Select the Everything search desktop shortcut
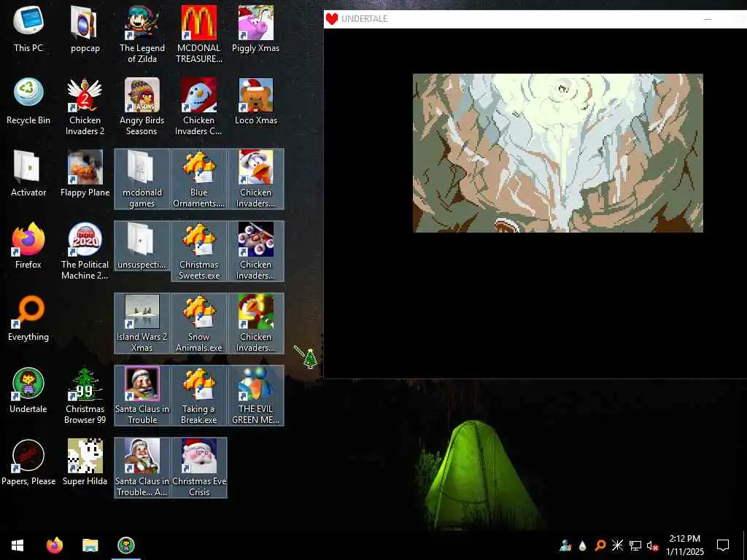 click(28, 318)
